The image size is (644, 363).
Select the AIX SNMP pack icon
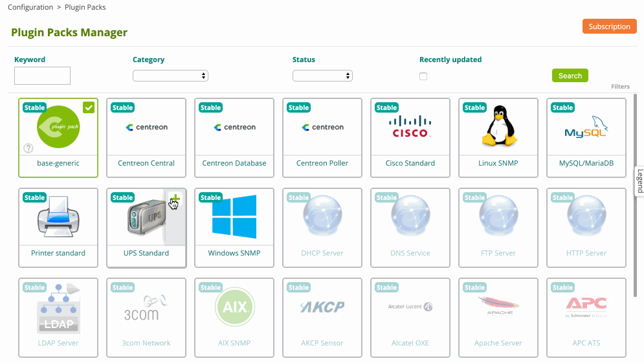coord(234,307)
